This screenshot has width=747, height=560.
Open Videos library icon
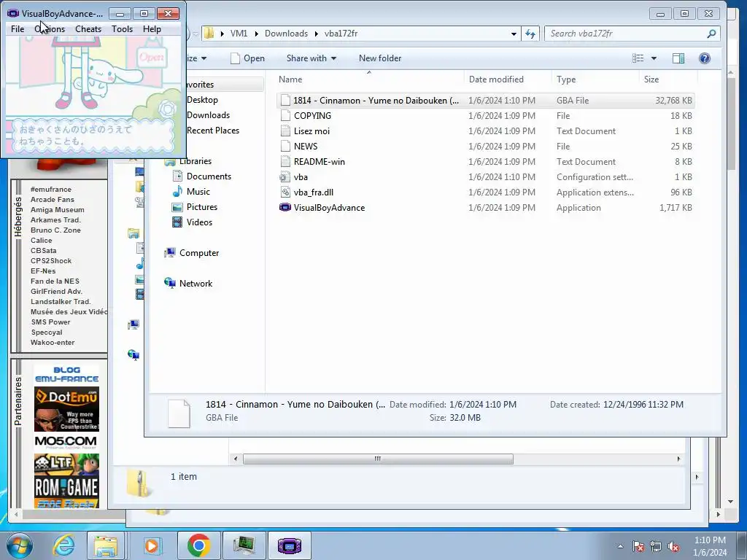pyautogui.click(x=177, y=222)
